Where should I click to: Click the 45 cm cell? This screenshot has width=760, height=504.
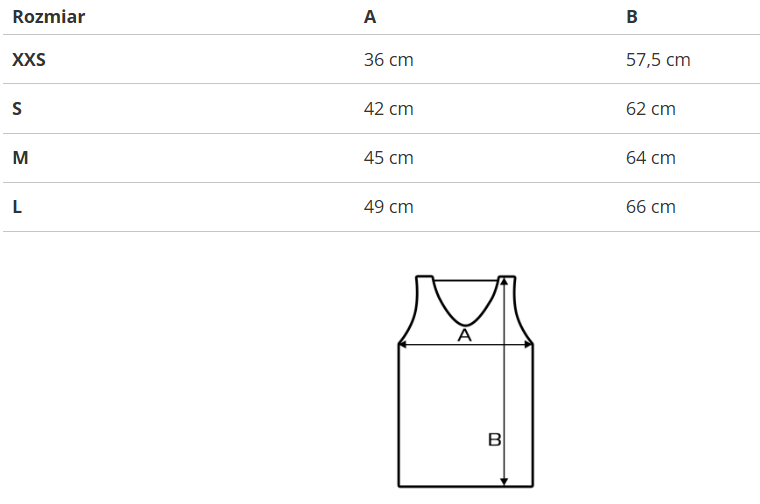[388, 158]
